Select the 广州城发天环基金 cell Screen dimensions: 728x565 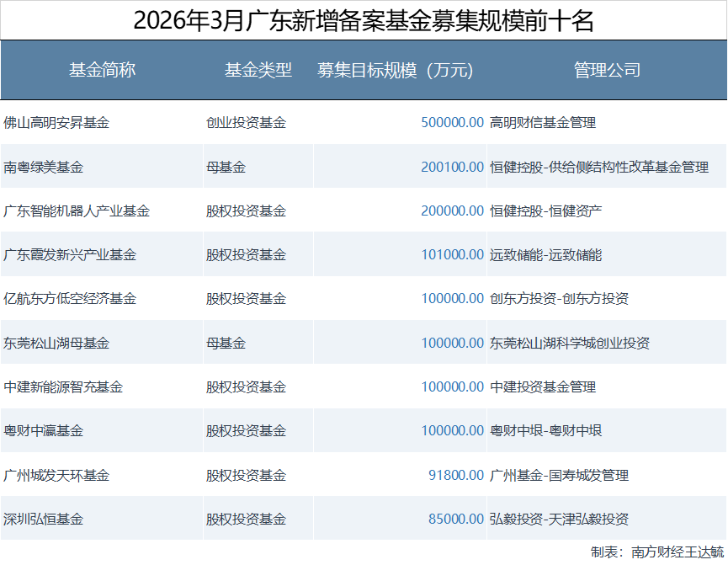pyautogui.click(x=56, y=476)
